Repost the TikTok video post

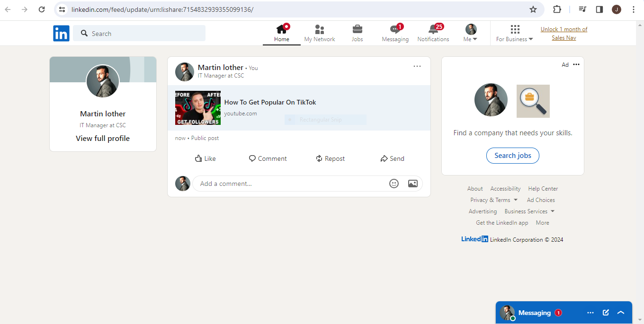331,158
